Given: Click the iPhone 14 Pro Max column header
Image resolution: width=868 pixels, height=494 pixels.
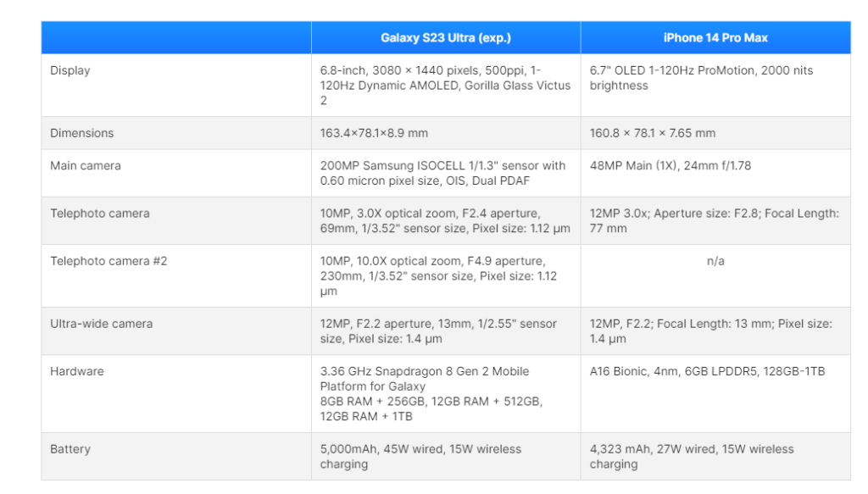Looking at the screenshot, I should (x=715, y=38).
